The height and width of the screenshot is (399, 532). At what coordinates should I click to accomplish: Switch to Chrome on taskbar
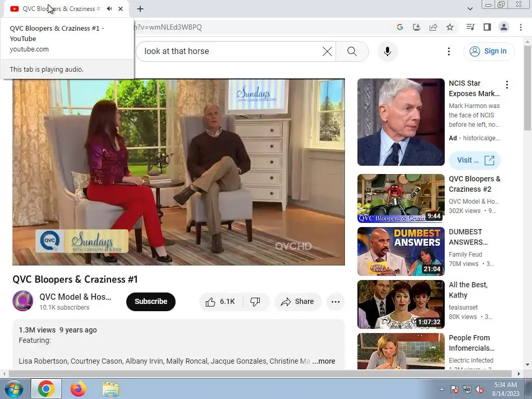[x=46, y=389]
